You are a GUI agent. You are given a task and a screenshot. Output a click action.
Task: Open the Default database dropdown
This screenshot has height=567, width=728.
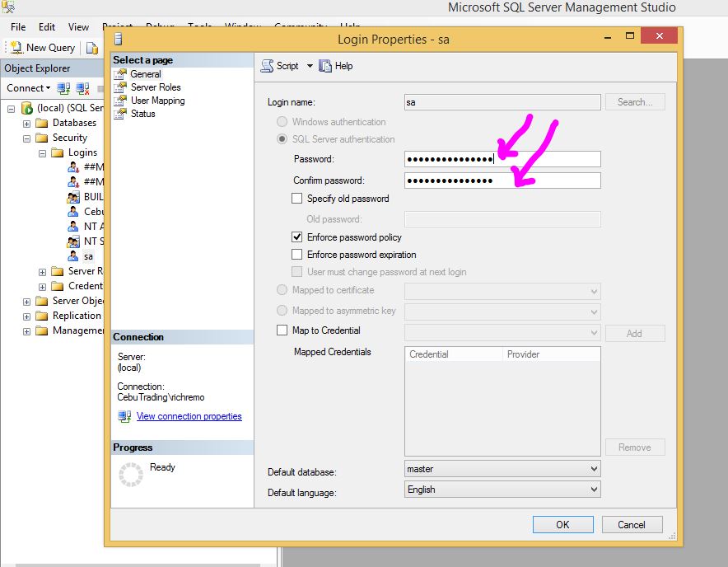(x=594, y=469)
